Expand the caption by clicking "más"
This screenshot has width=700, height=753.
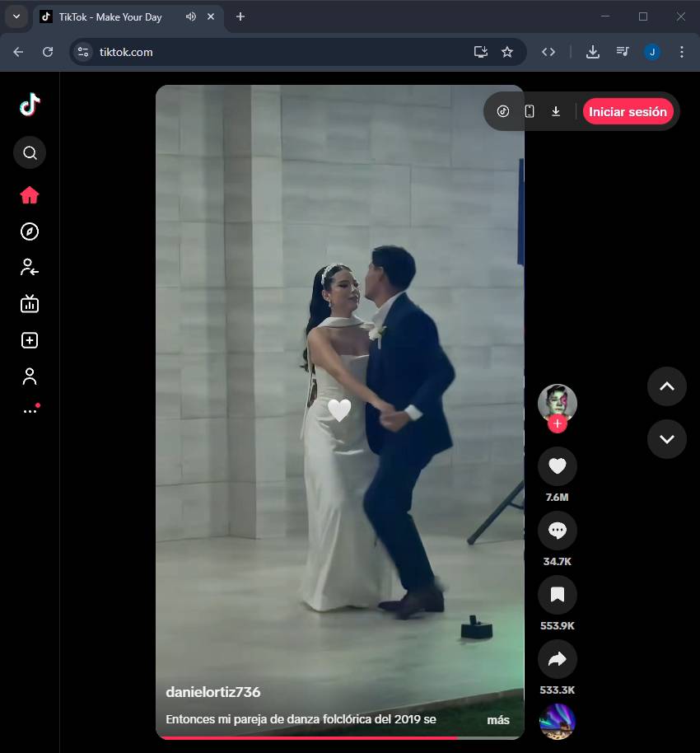(498, 720)
